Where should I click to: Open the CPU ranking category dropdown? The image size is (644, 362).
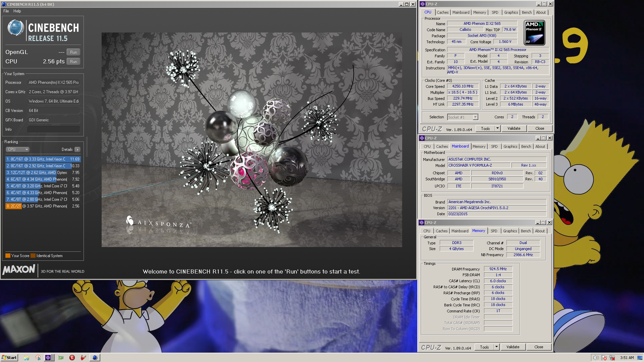17,149
